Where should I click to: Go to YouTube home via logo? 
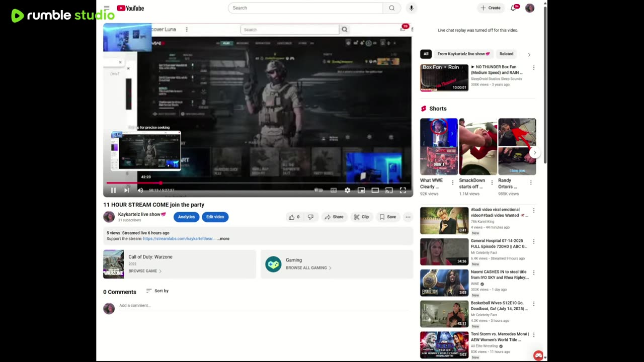click(130, 8)
